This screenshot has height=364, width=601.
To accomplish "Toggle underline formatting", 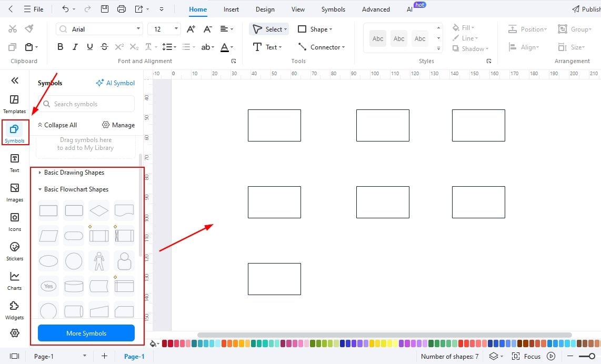I will click(89, 47).
